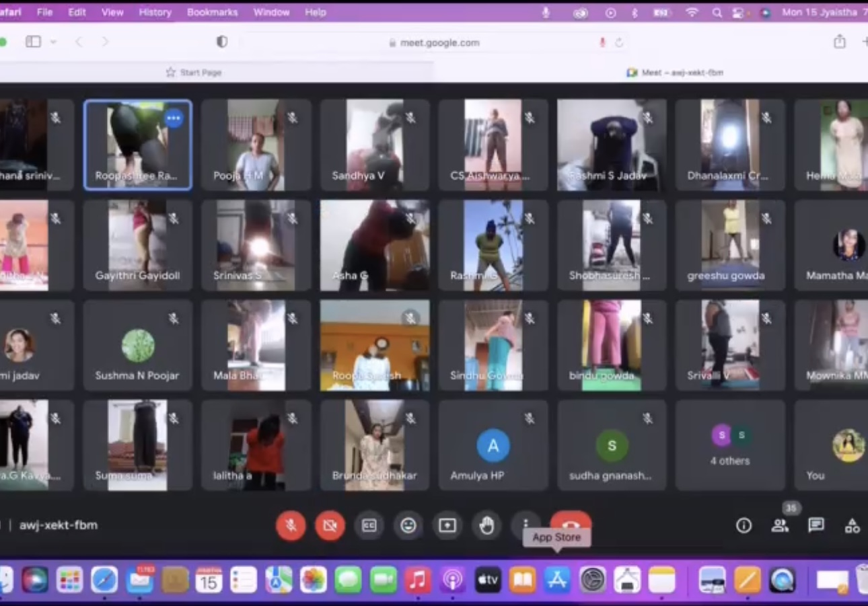Go back with Safari back arrow
This screenshot has width=868, height=606.
[x=79, y=42]
